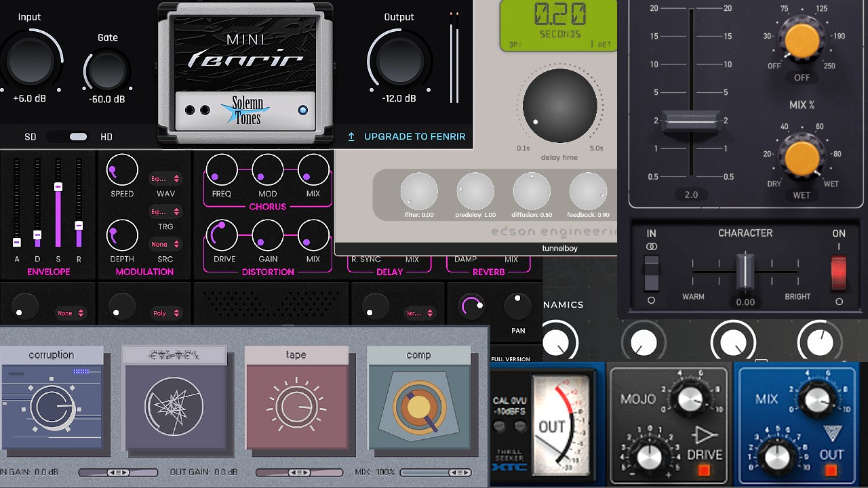Open the SRC dropdown showing None
The width and height of the screenshot is (868, 488).
click(x=165, y=244)
